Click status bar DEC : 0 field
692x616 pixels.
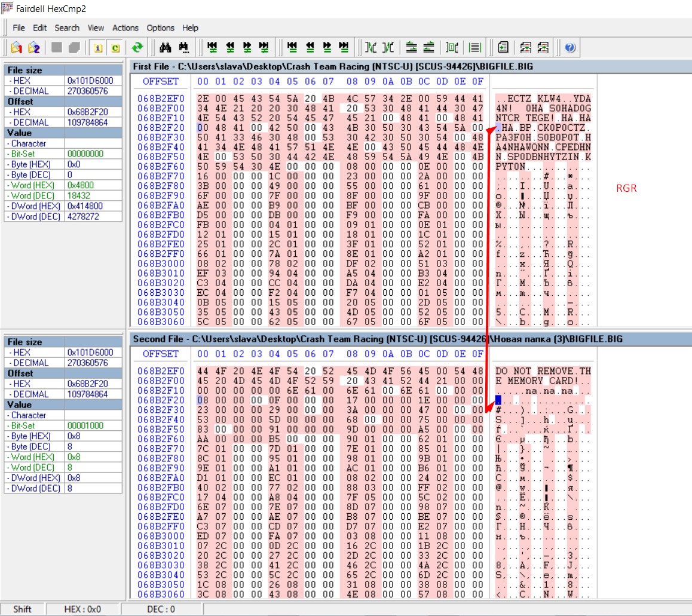tap(161, 609)
